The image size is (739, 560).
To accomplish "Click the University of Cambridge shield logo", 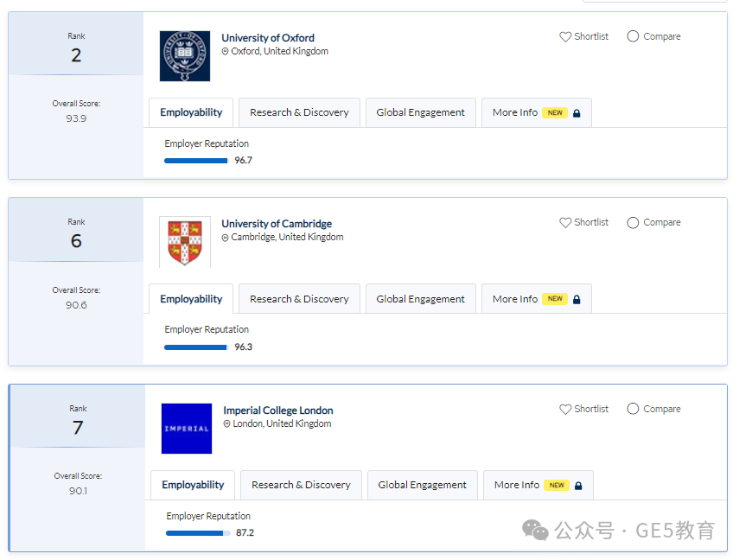I will [x=185, y=242].
